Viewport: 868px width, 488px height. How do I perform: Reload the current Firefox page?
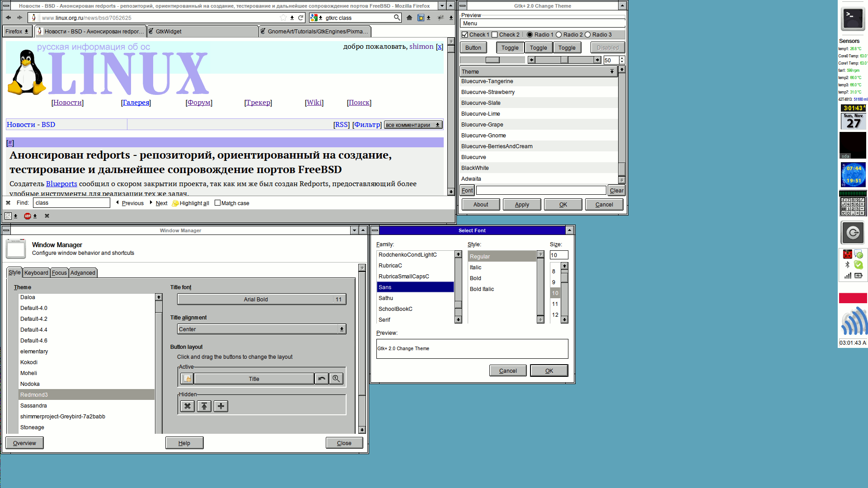point(301,18)
